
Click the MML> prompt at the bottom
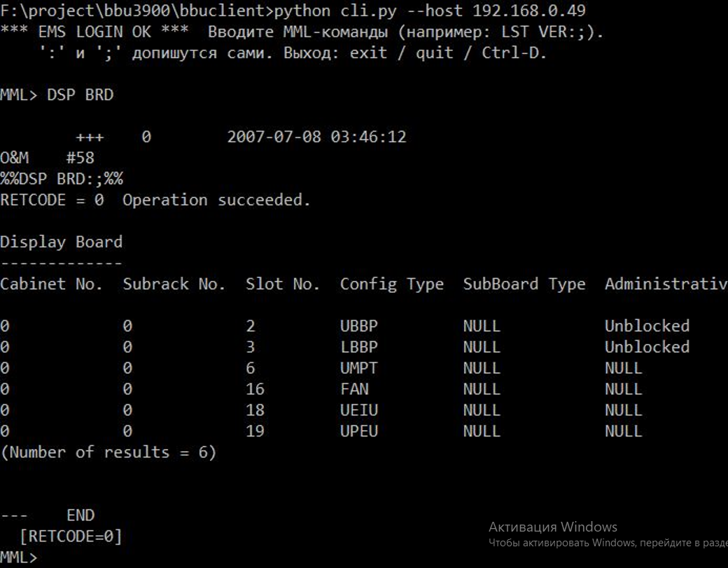coord(18,557)
